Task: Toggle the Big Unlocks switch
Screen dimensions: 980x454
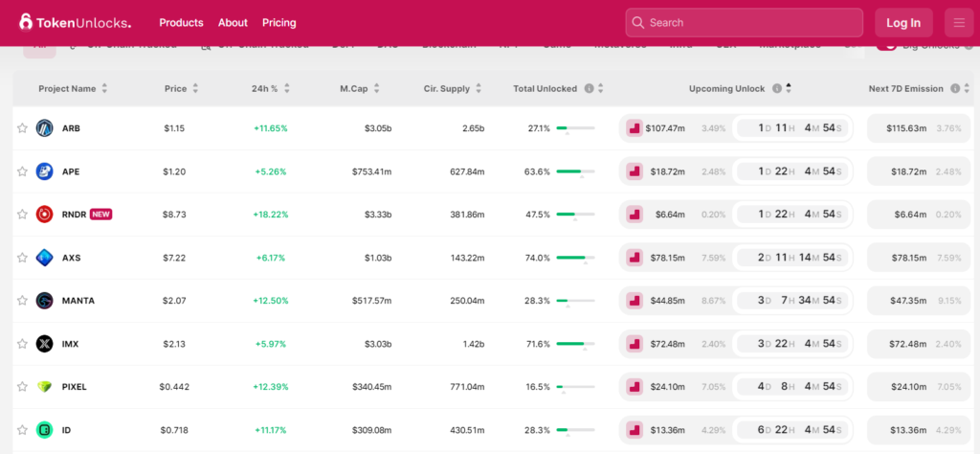Action: click(x=886, y=46)
